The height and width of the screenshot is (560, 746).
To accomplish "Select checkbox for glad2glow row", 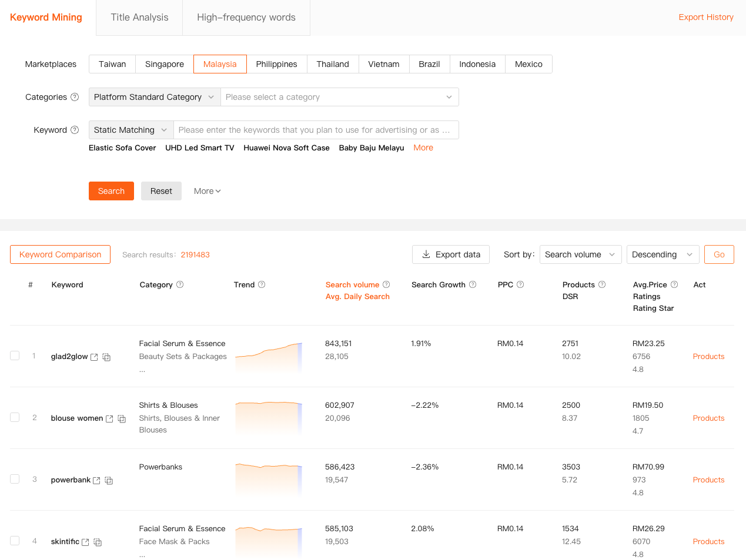I will point(15,356).
